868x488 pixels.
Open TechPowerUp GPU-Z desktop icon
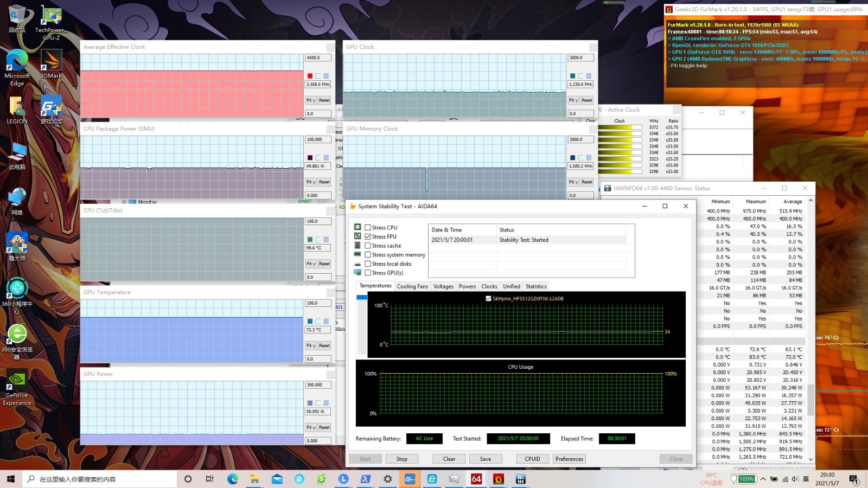[x=52, y=23]
